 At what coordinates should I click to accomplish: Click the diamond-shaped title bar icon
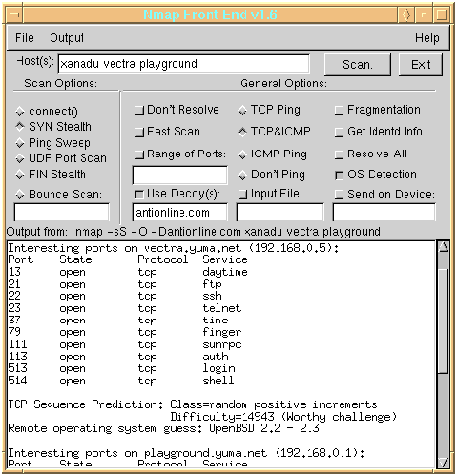[406, 15]
